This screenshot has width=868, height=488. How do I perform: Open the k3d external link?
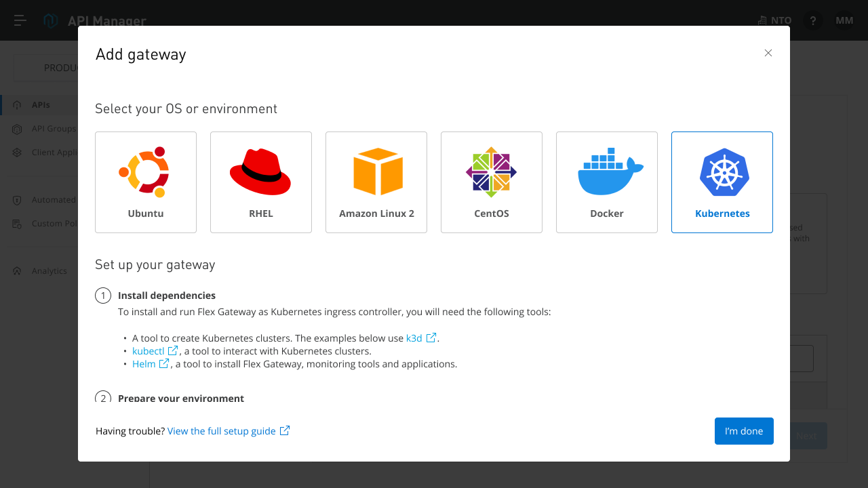point(414,338)
